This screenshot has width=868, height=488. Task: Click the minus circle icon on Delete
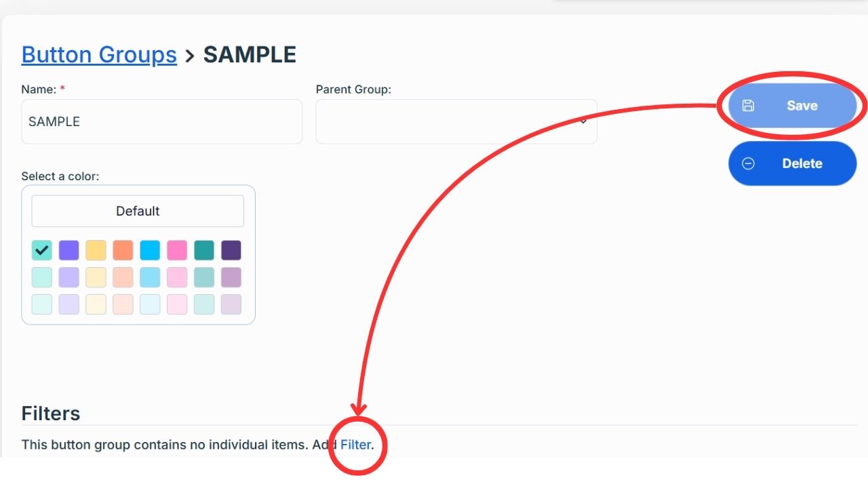748,163
